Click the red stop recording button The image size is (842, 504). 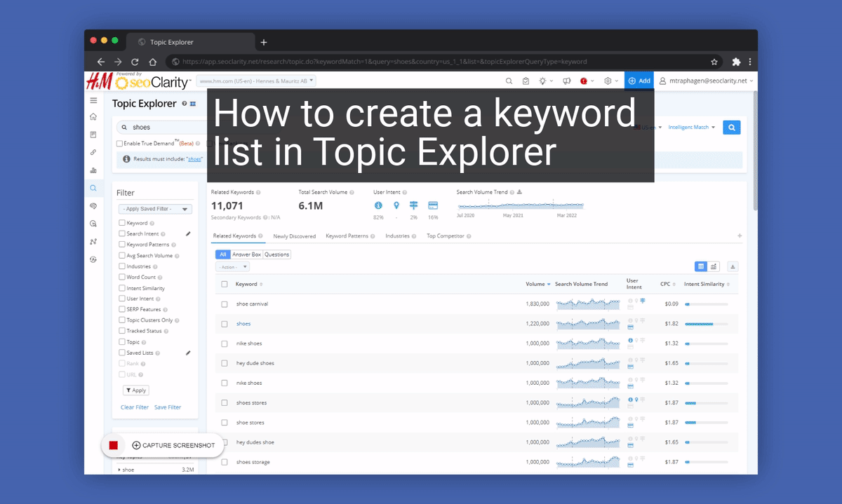(113, 445)
